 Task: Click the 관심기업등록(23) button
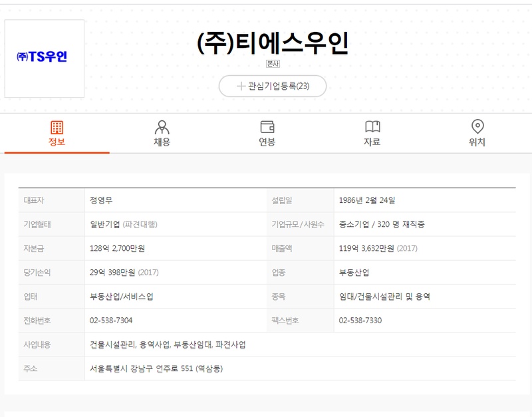click(273, 86)
